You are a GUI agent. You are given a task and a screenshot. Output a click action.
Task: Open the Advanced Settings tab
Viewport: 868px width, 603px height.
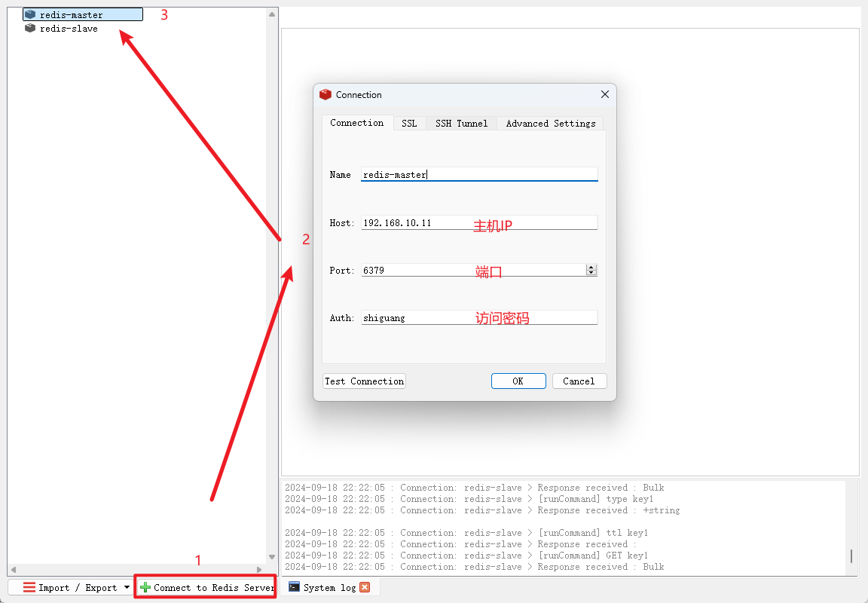tap(550, 124)
